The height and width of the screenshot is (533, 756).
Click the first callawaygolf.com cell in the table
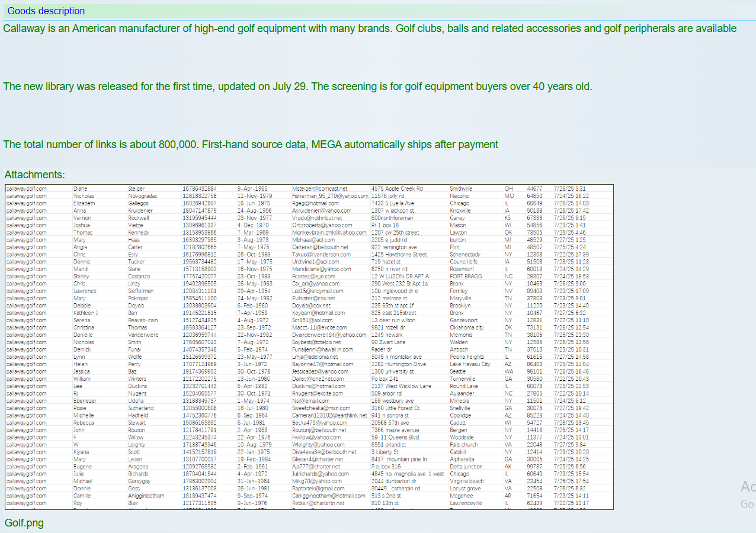26,189
